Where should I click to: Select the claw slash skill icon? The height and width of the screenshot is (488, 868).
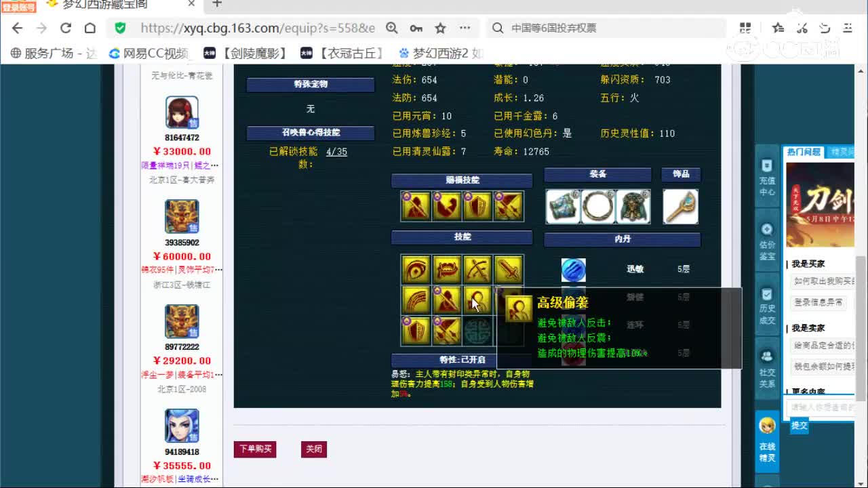[416, 300]
